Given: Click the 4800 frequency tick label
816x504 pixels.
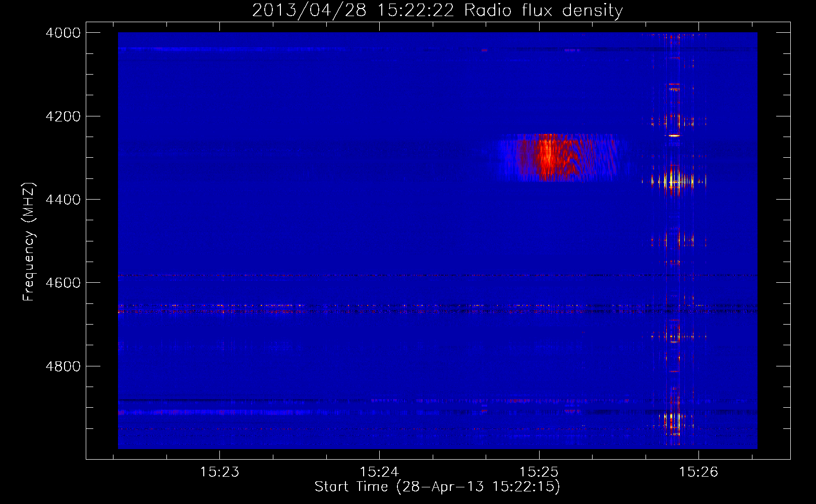Looking at the screenshot, I should 63,366.
